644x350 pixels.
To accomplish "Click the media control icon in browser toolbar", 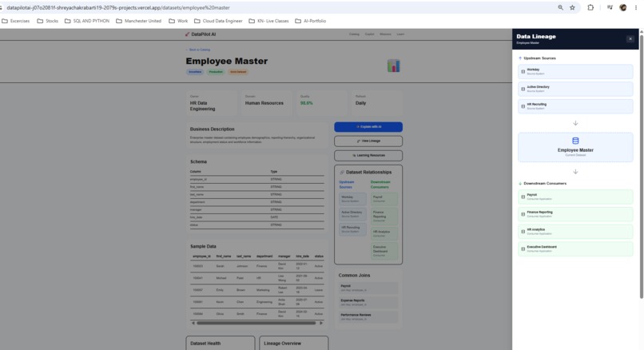I will coord(610,7).
